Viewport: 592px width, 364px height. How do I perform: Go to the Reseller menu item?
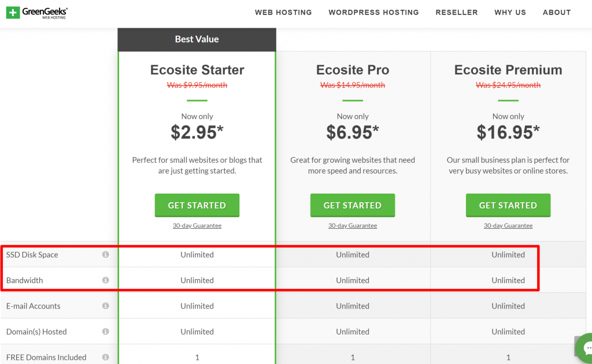pos(457,12)
